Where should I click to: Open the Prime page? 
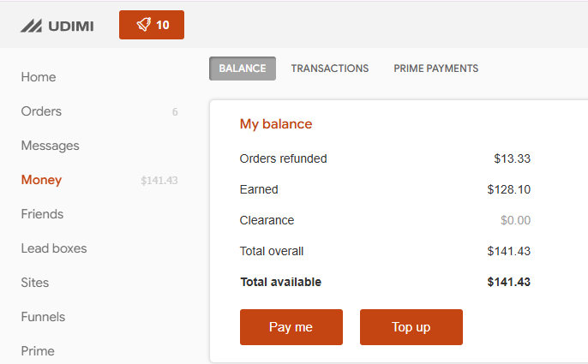point(38,351)
